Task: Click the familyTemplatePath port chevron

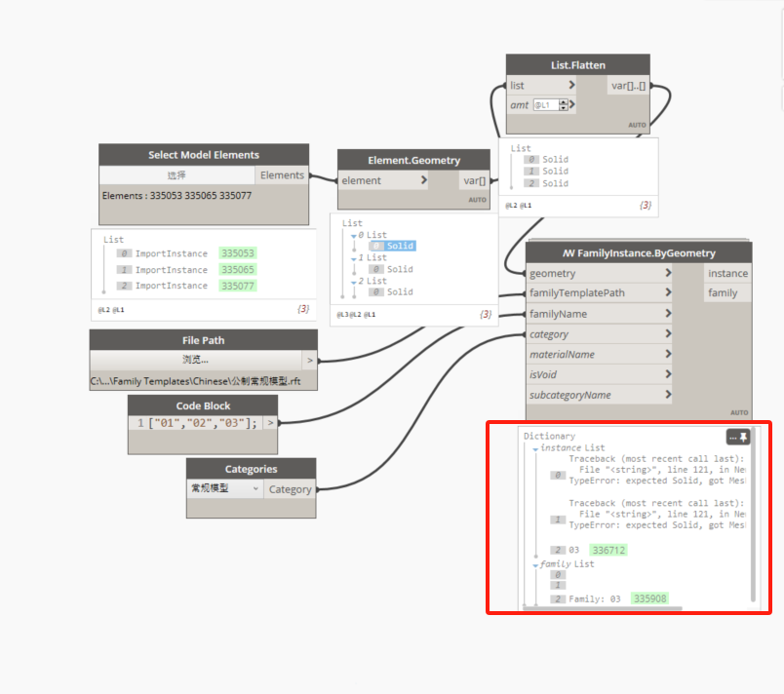Action: 668,293
